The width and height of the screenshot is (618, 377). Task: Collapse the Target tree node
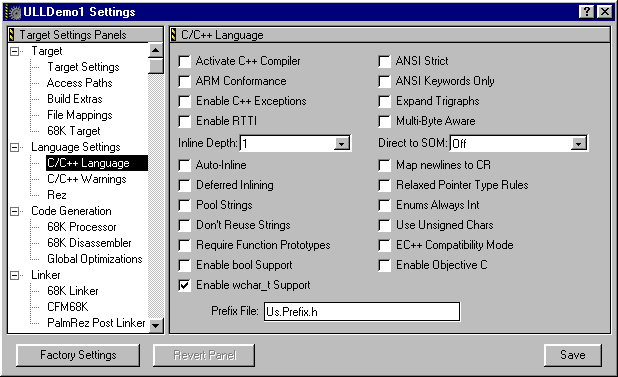(x=15, y=51)
